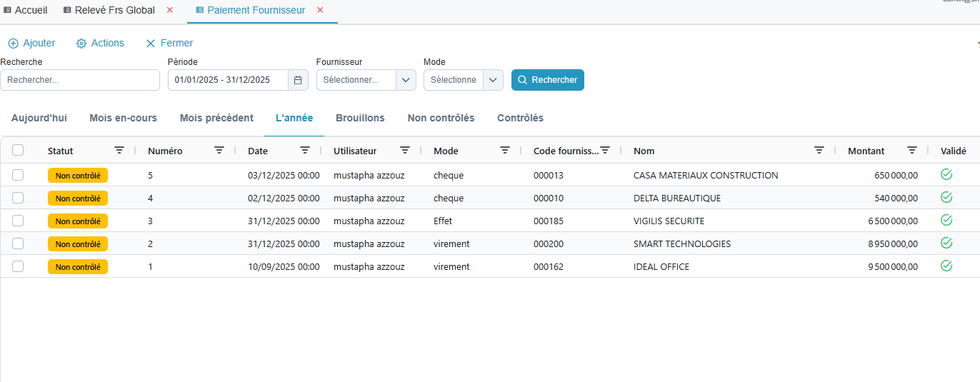Click the Rechercher button
Screen dimensions: 980x382
[x=547, y=80]
